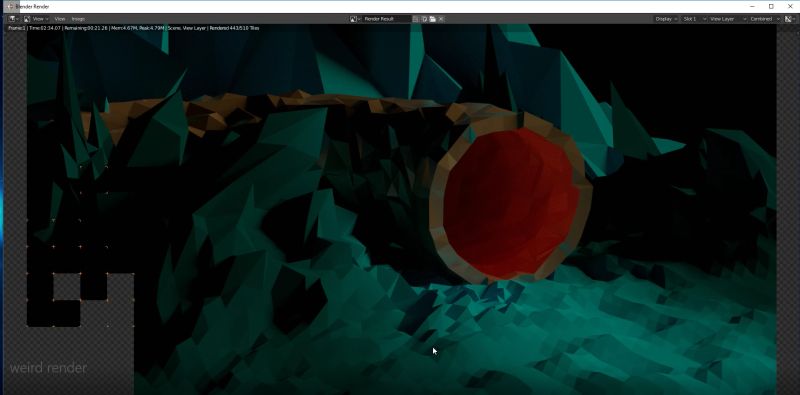This screenshot has height=395, width=800.
Task: Click the Remaining time status text
Action: (x=86, y=28)
